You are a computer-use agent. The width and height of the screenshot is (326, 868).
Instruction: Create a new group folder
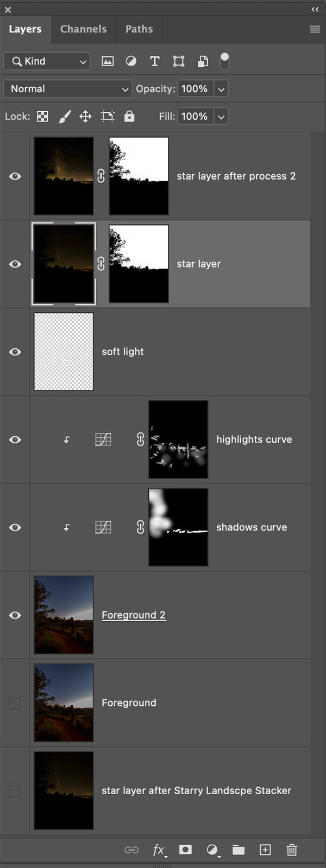pyautogui.click(x=239, y=850)
